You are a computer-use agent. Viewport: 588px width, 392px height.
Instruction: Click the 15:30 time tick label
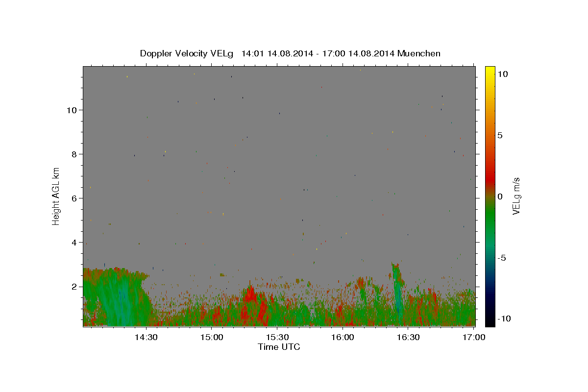(x=277, y=337)
